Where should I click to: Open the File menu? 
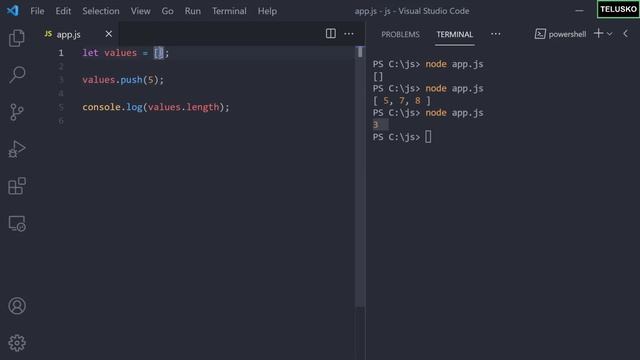pyautogui.click(x=37, y=11)
